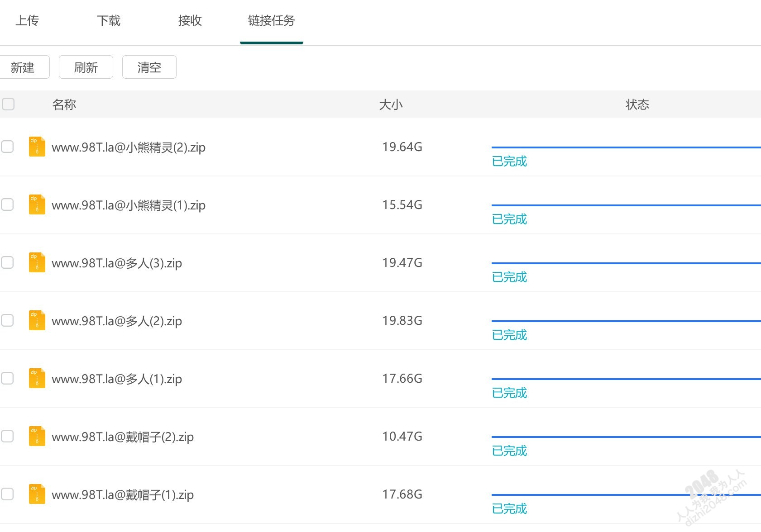The height and width of the screenshot is (532, 761).
Task: Click the 19.83G size value
Action: [x=402, y=321]
